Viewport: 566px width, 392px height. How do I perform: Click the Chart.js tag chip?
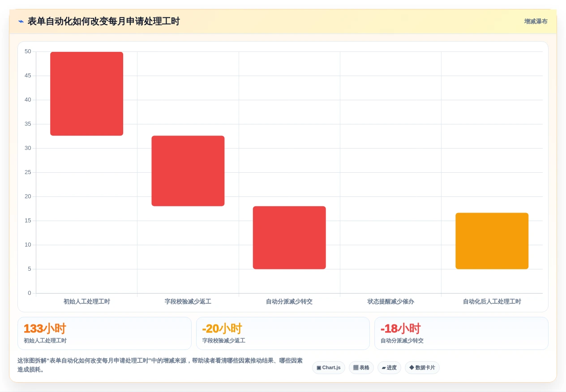329,368
